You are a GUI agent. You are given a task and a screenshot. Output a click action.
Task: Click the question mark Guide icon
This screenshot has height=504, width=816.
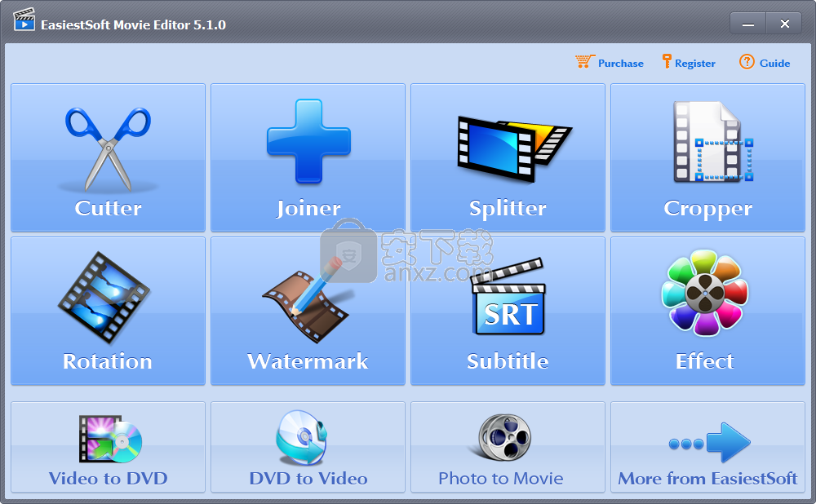[x=747, y=62]
